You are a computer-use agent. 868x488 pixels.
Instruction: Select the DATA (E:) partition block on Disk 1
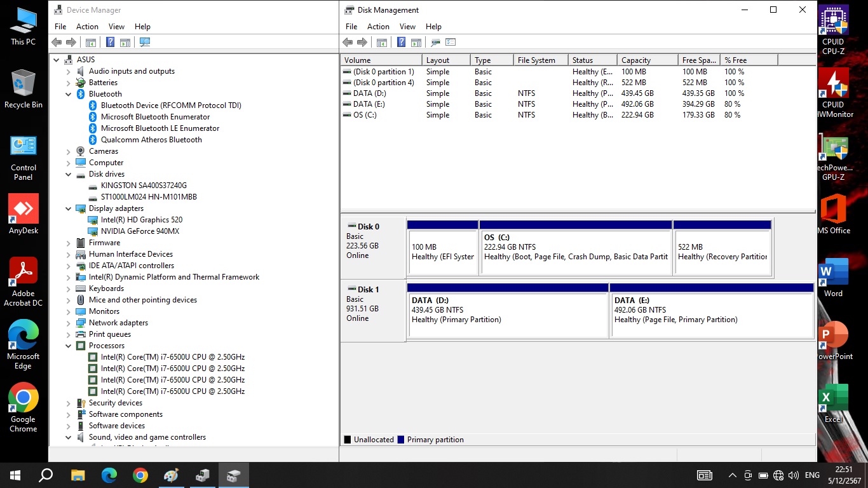[x=712, y=311]
